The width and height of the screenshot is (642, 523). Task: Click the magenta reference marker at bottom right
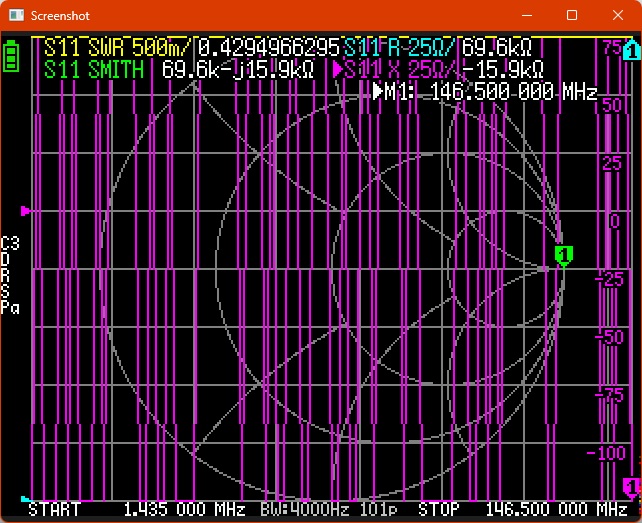point(631,487)
